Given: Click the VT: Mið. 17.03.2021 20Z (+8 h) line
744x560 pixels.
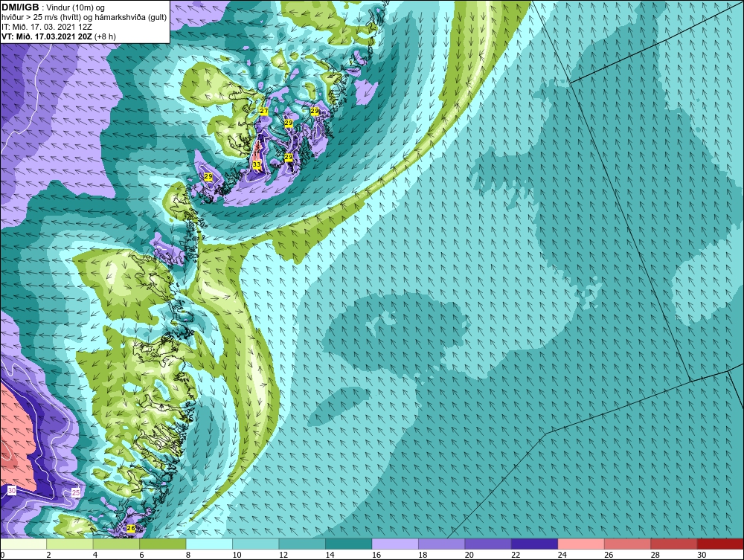Looking at the screenshot, I should coord(58,36).
